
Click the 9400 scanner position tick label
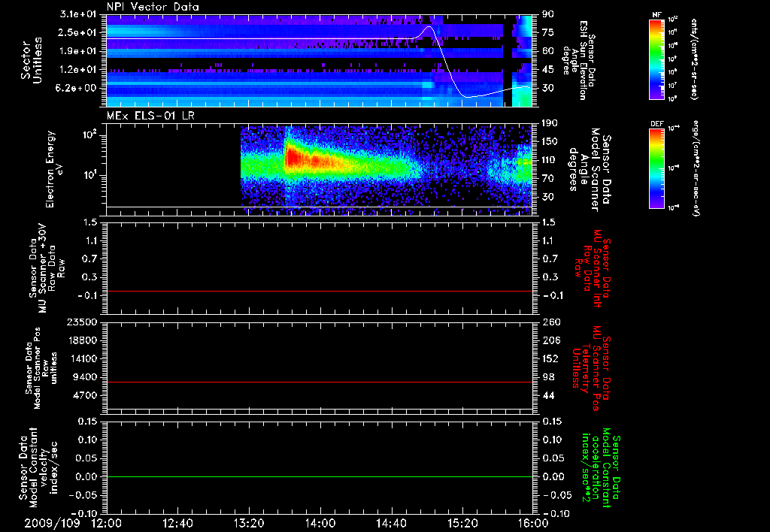point(86,377)
